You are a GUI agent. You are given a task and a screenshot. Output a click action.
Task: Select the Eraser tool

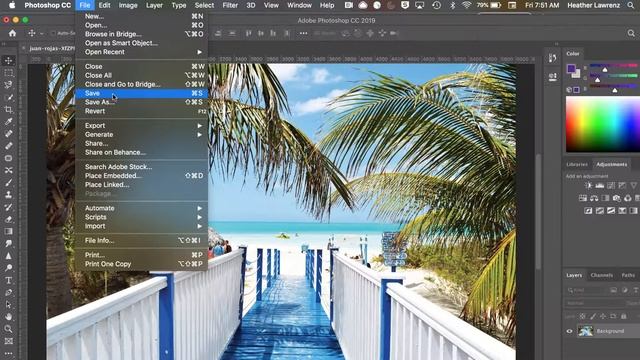pyautogui.click(x=8, y=219)
